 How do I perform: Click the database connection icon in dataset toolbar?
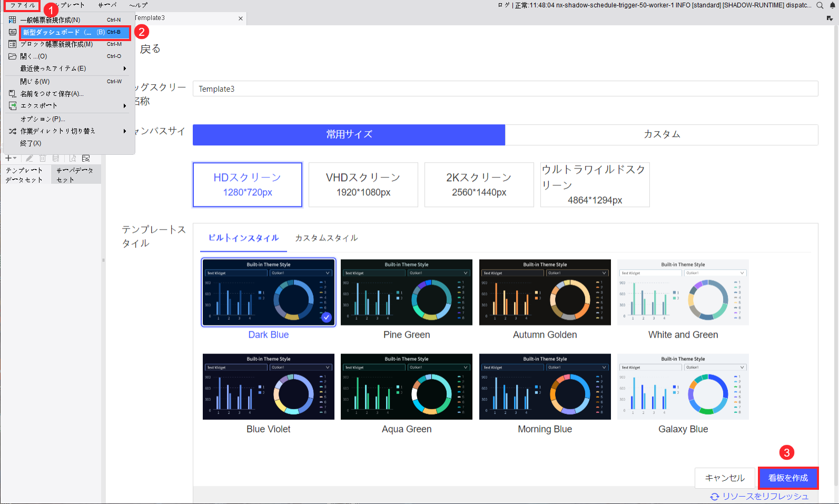56,158
